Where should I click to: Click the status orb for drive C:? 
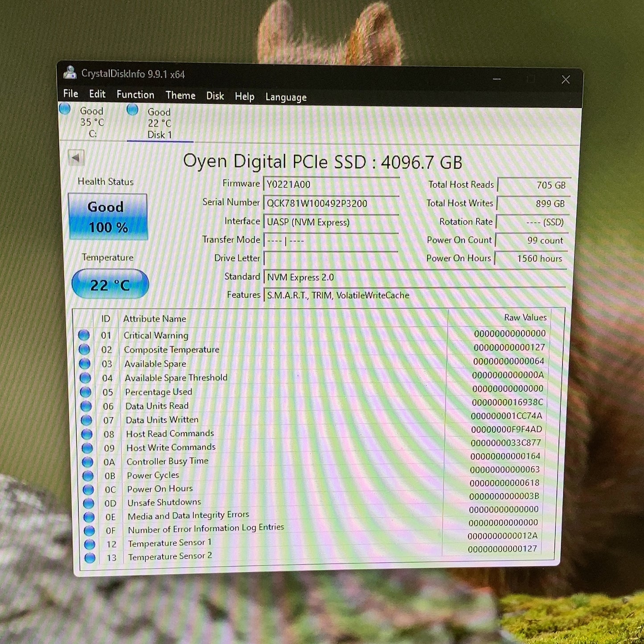coord(65,109)
